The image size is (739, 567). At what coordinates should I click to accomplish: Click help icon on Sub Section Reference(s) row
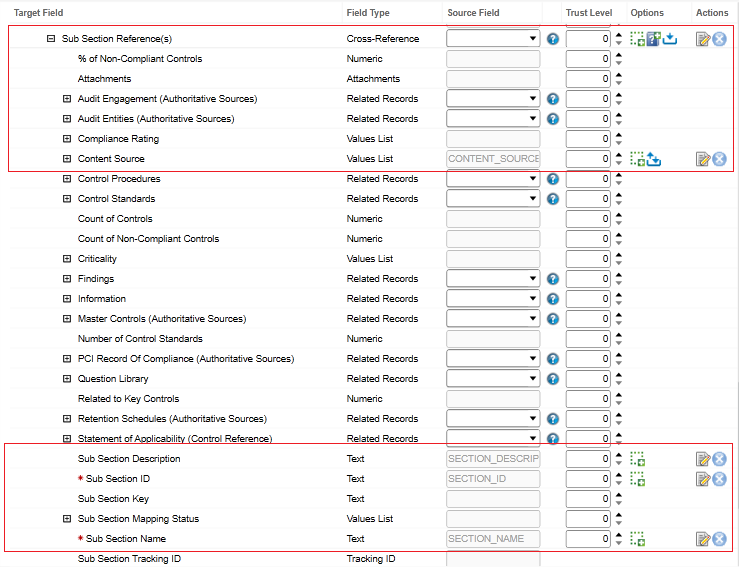(553, 39)
